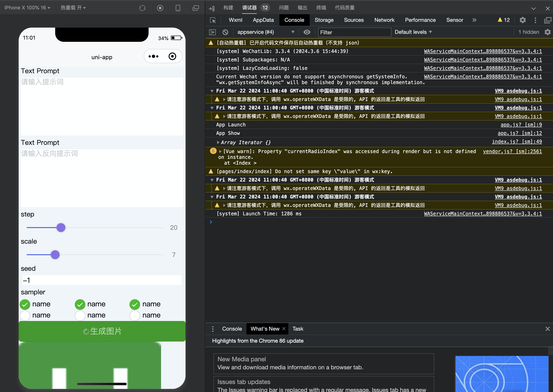Clear the console with the ban icon
Screen dimensions: 553x392
(x=225, y=32)
